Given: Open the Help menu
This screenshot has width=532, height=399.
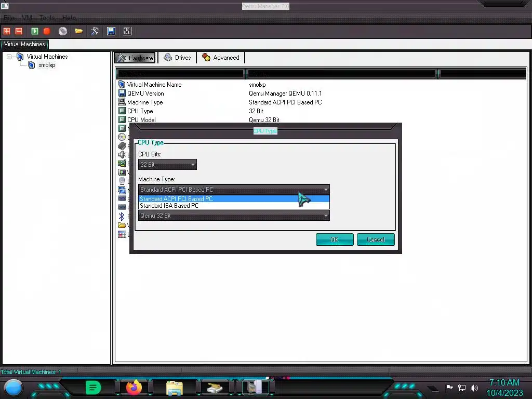Looking at the screenshot, I should (x=69, y=18).
